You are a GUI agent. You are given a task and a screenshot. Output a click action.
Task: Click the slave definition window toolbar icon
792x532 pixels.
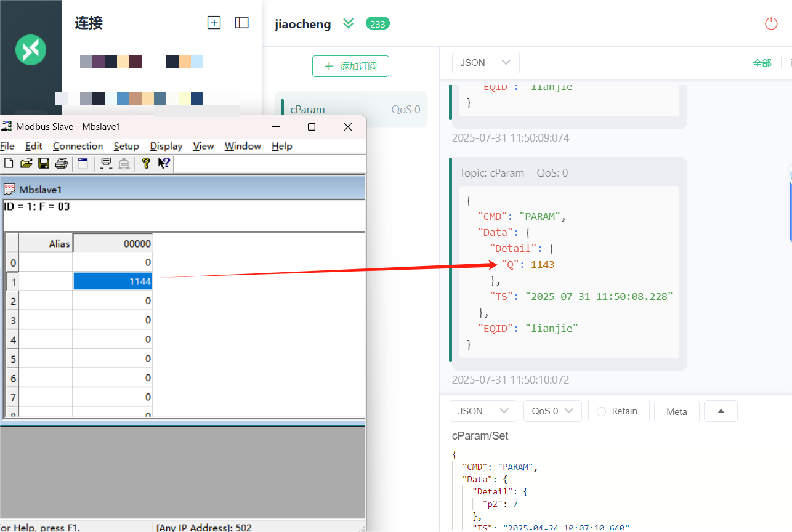point(83,163)
